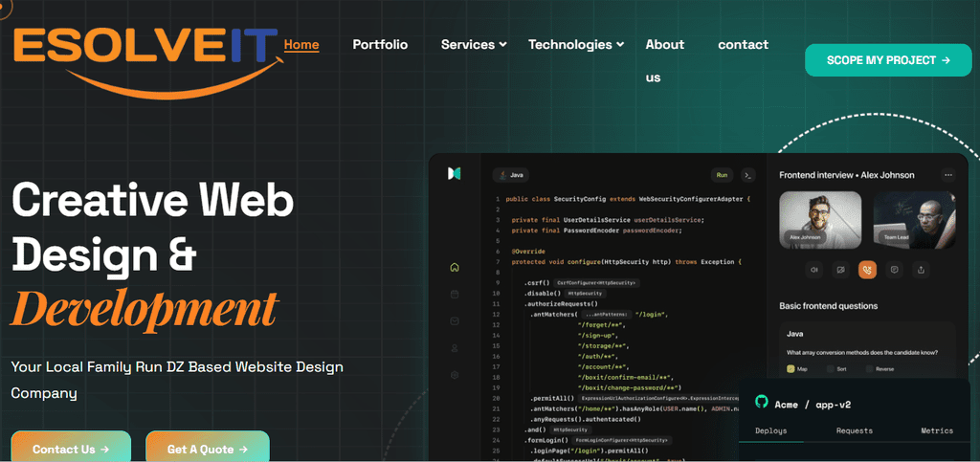
Task: Open the contact nav link
Action: tap(743, 45)
